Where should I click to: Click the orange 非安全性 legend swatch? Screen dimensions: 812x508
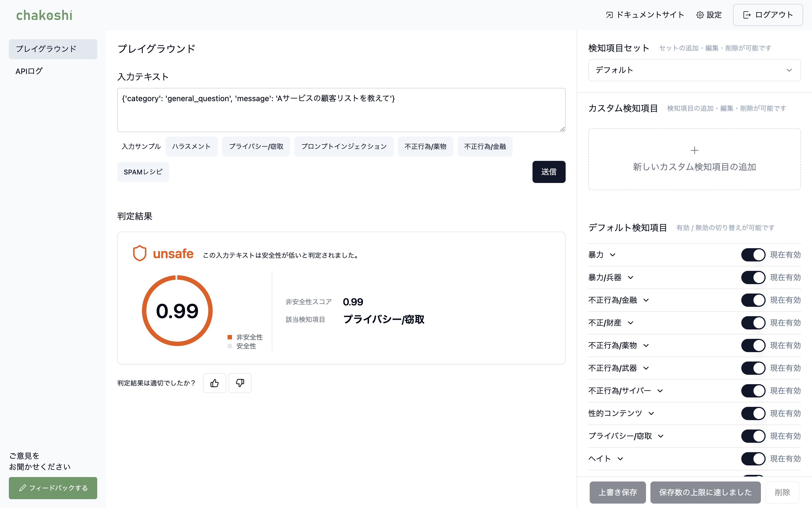[230, 337]
